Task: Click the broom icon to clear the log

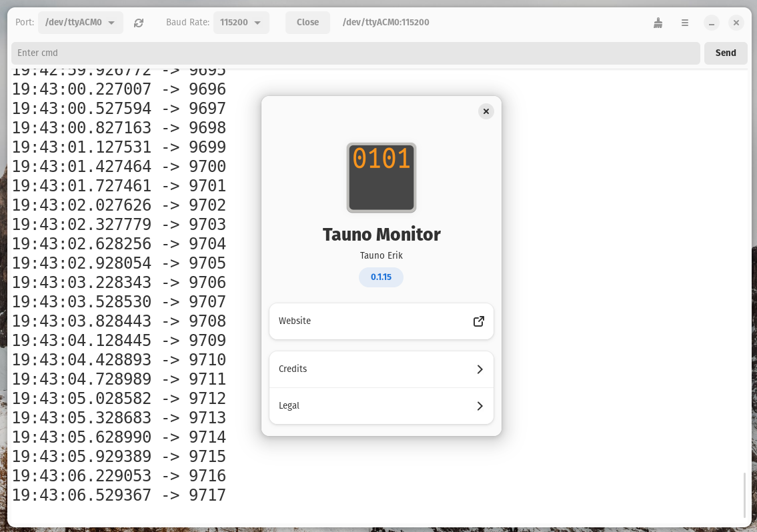Action: (x=658, y=23)
